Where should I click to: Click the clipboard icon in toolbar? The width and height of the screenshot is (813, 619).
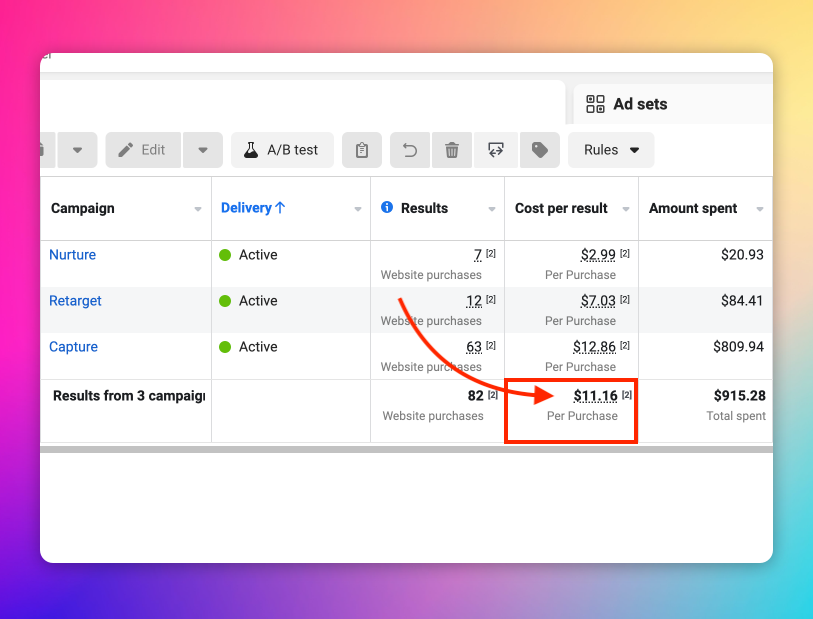tap(362, 150)
